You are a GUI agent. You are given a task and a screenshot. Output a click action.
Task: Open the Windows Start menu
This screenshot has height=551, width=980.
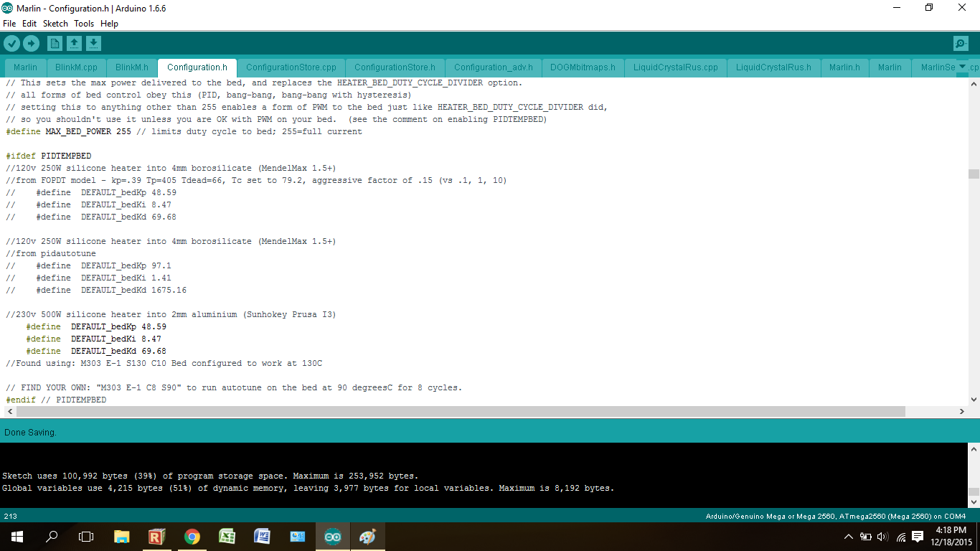coord(17,537)
